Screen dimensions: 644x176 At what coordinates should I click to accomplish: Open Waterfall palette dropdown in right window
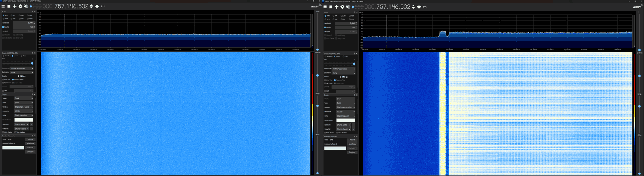343,129
